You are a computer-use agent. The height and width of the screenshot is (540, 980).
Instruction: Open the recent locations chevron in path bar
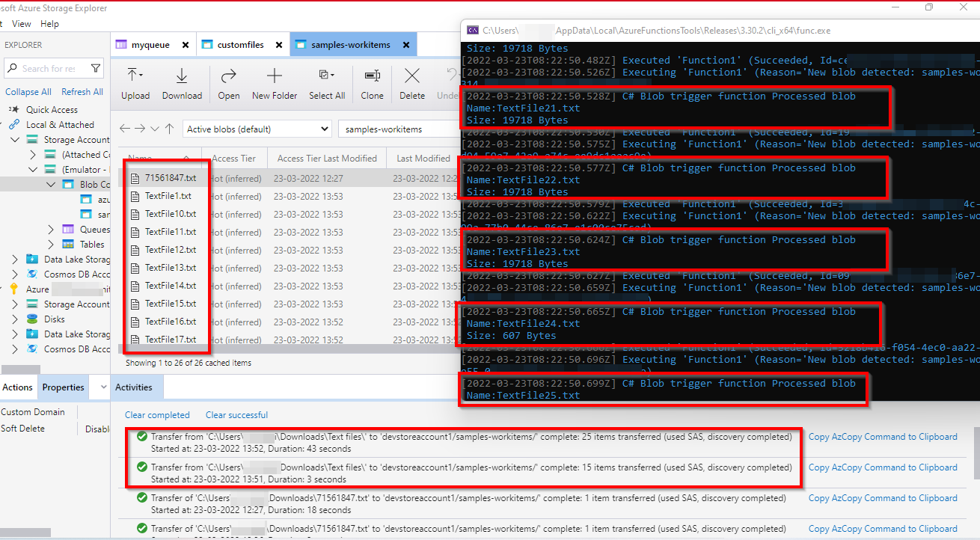(155, 129)
